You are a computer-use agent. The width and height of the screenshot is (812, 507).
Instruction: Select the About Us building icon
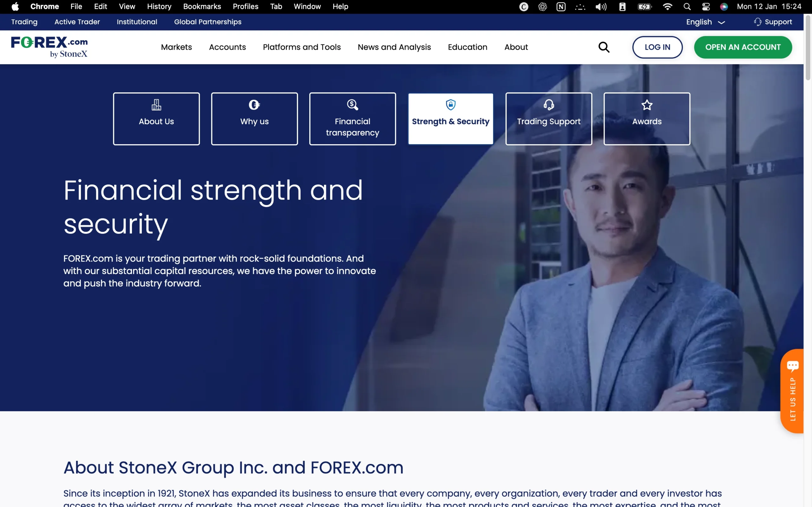point(156,105)
